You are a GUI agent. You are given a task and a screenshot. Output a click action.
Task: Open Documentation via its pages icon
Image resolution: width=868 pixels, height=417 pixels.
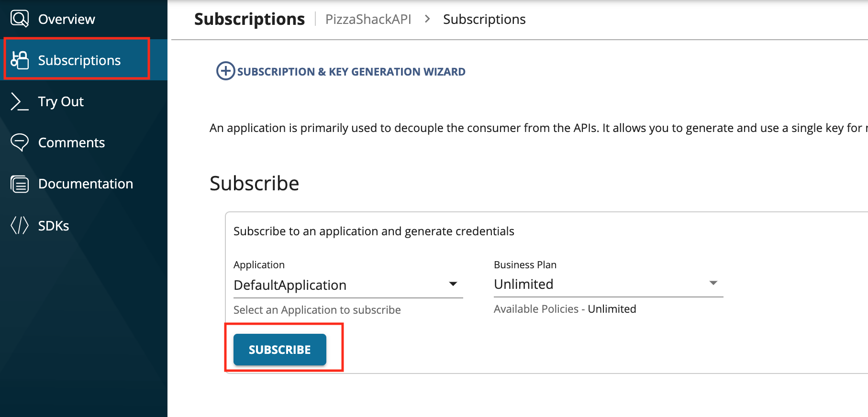click(x=19, y=183)
